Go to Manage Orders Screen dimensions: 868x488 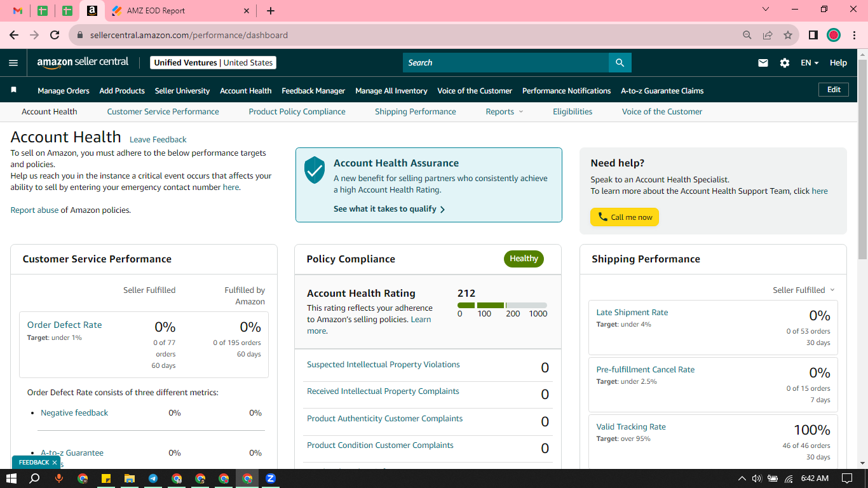pyautogui.click(x=64, y=91)
